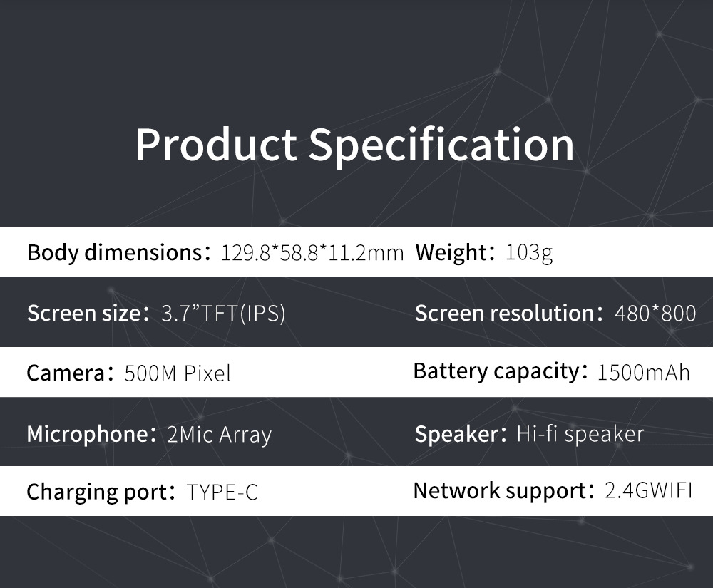The width and height of the screenshot is (713, 588).
Task: Click the Product Specification heading
Action: pyautogui.click(x=354, y=144)
